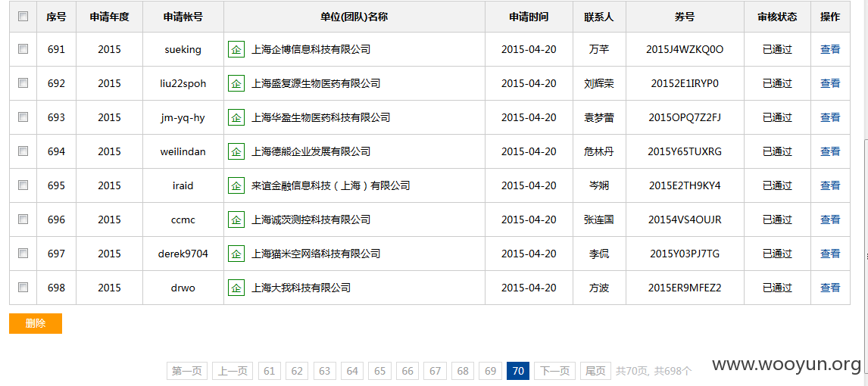Click the orange 删除 button
The height and width of the screenshot is (386, 868).
[x=36, y=323]
